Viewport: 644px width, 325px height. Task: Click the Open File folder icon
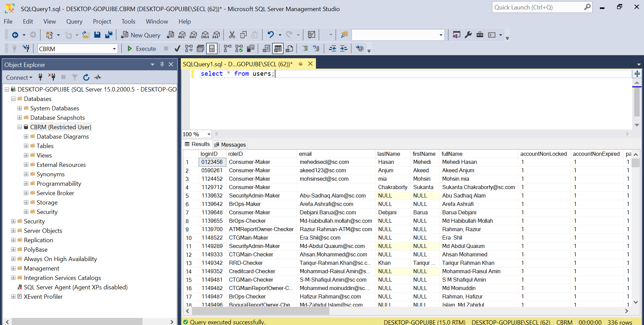pyautogui.click(x=86, y=35)
